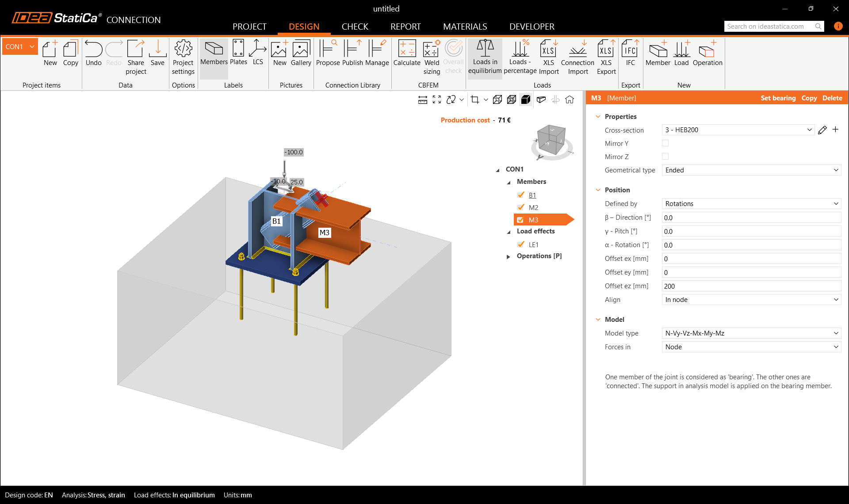Edit cross-section with pencil icon
The width and height of the screenshot is (849, 504).
pos(822,130)
